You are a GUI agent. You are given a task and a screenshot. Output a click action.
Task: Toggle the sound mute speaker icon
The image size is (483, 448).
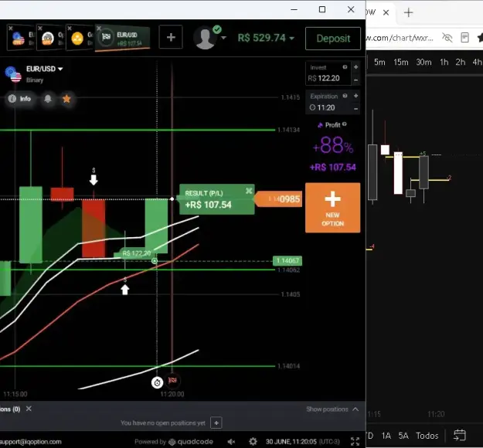[231, 442]
